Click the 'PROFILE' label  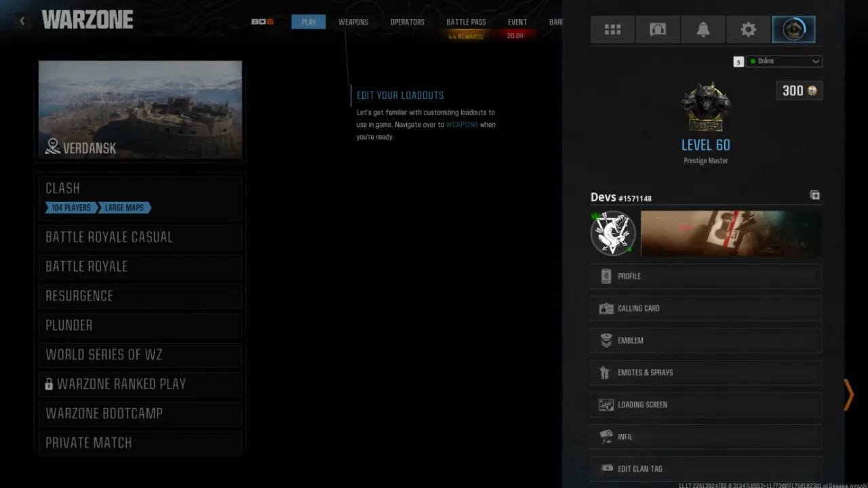pos(629,277)
